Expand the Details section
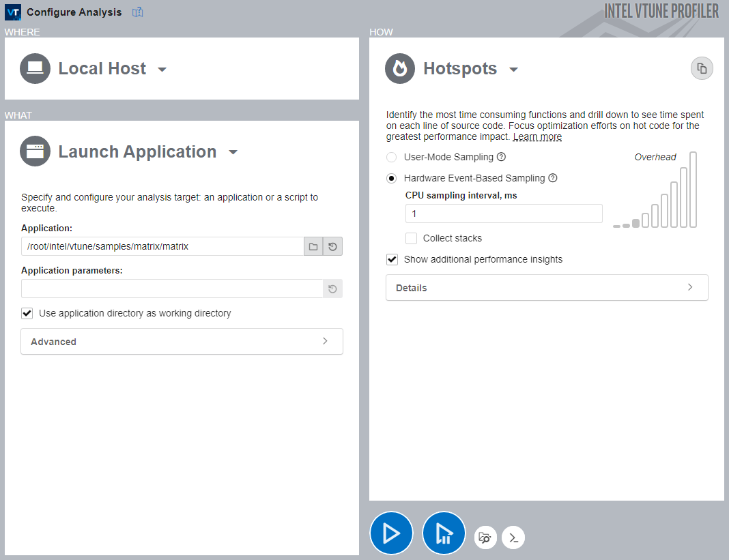The image size is (729, 560). pos(547,288)
